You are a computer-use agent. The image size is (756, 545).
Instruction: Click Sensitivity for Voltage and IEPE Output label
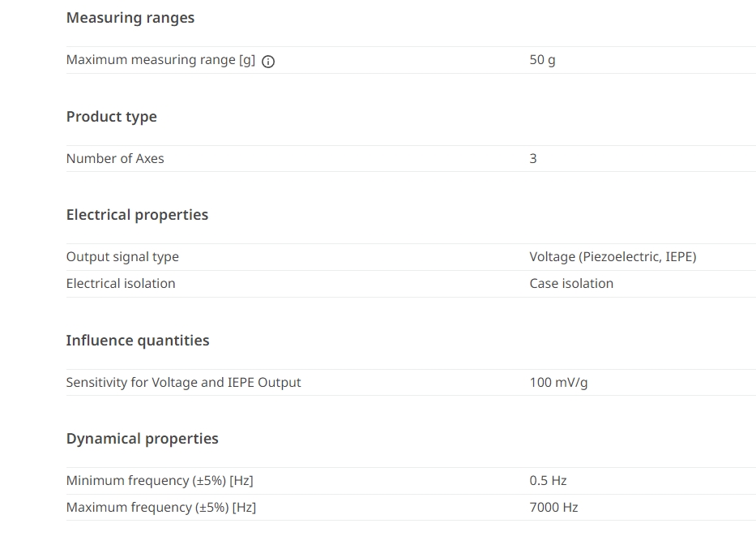click(x=183, y=382)
